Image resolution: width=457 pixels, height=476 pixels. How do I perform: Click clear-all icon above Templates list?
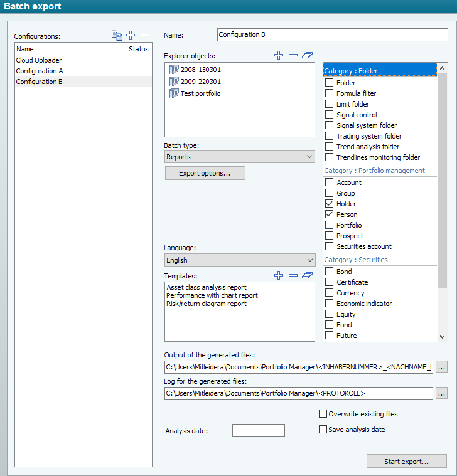[x=307, y=275]
